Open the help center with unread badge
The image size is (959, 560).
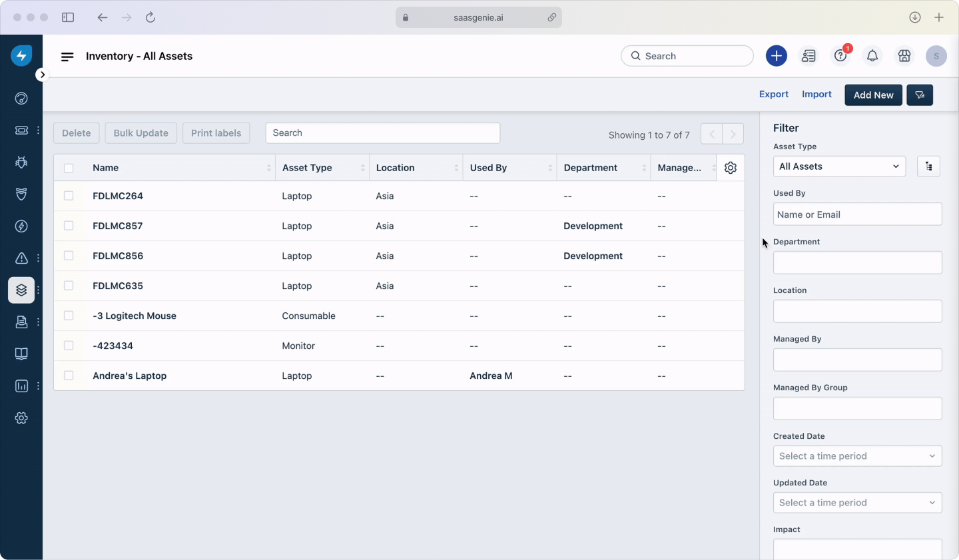pos(840,56)
